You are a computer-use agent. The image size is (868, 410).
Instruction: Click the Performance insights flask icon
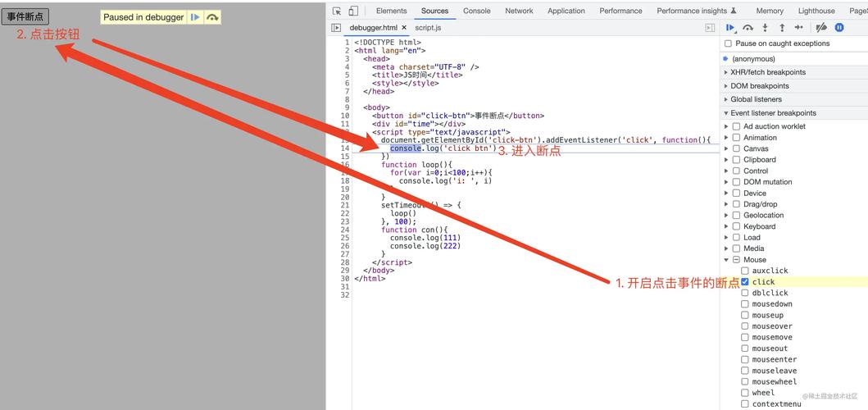[734, 11]
